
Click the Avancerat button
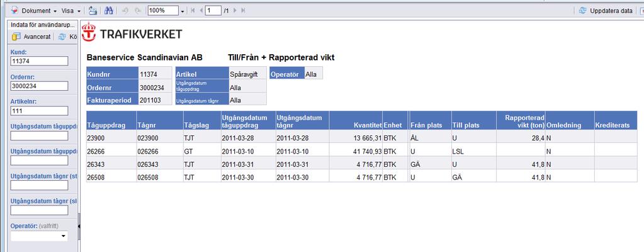point(31,37)
